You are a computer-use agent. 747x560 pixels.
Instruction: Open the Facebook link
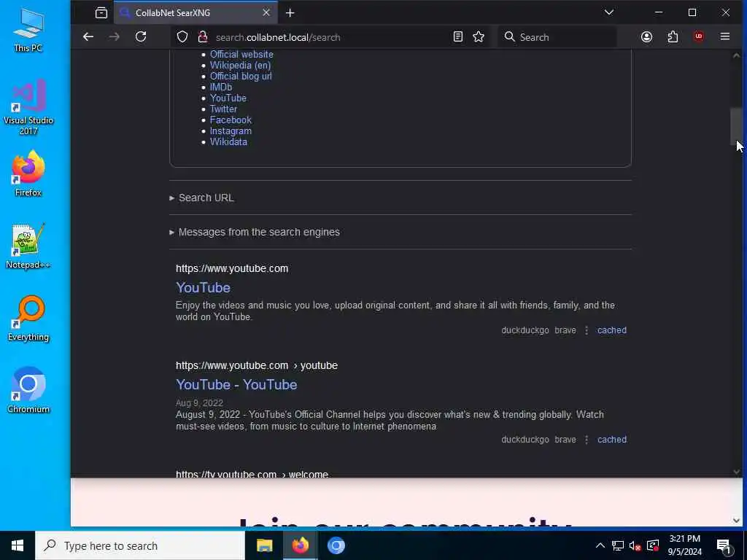pyautogui.click(x=231, y=120)
